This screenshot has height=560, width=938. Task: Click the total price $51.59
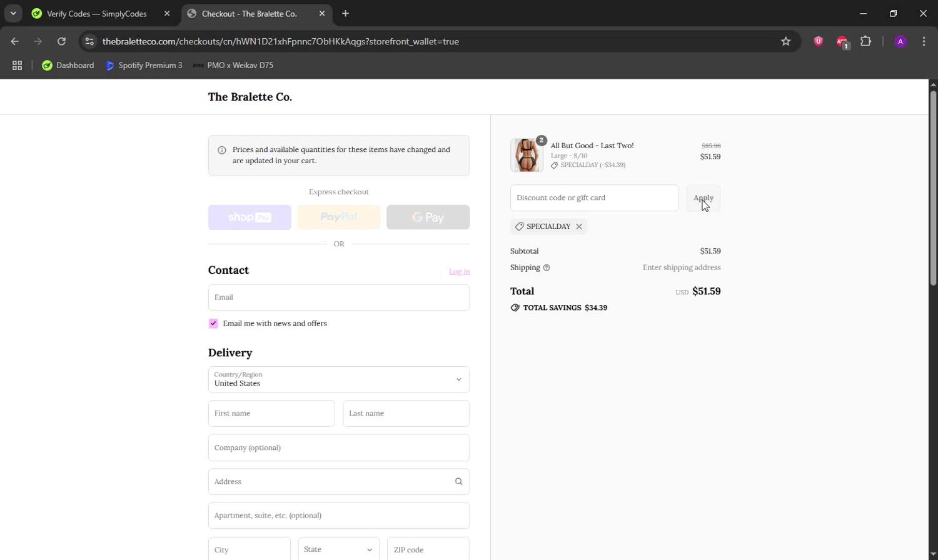[707, 291]
